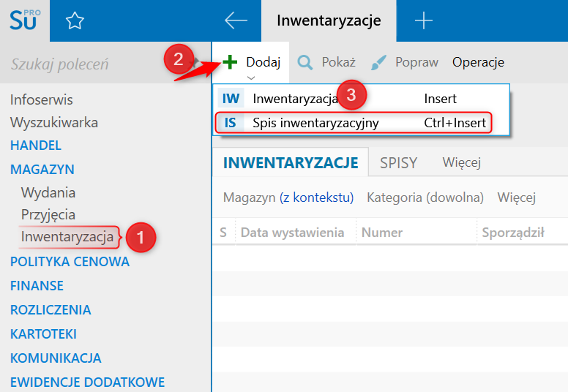Open favorites with the star icon
The height and width of the screenshot is (392, 568).
click(x=75, y=20)
